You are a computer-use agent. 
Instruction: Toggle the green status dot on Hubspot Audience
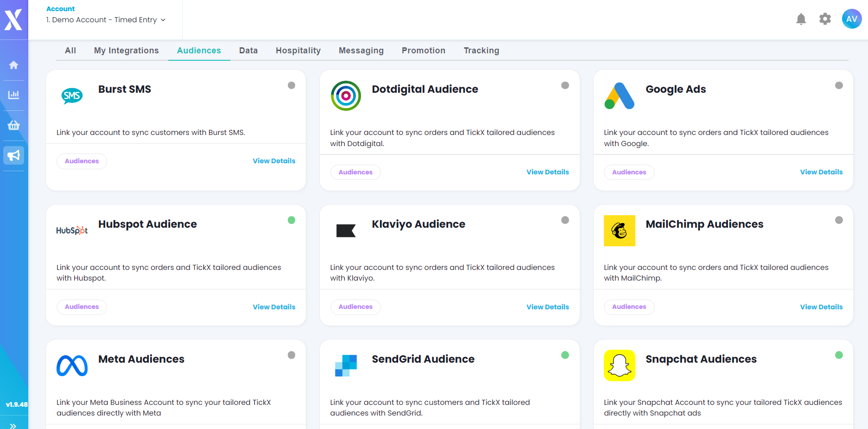click(291, 220)
